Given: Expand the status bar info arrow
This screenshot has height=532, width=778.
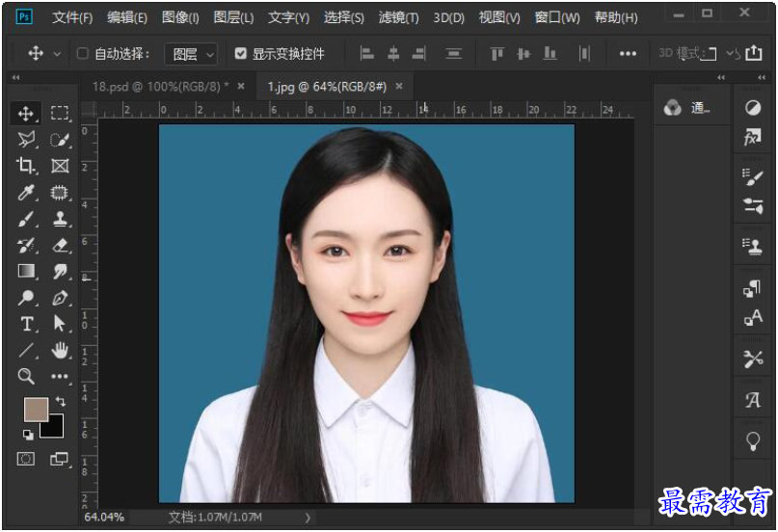Looking at the screenshot, I should 308,519.
